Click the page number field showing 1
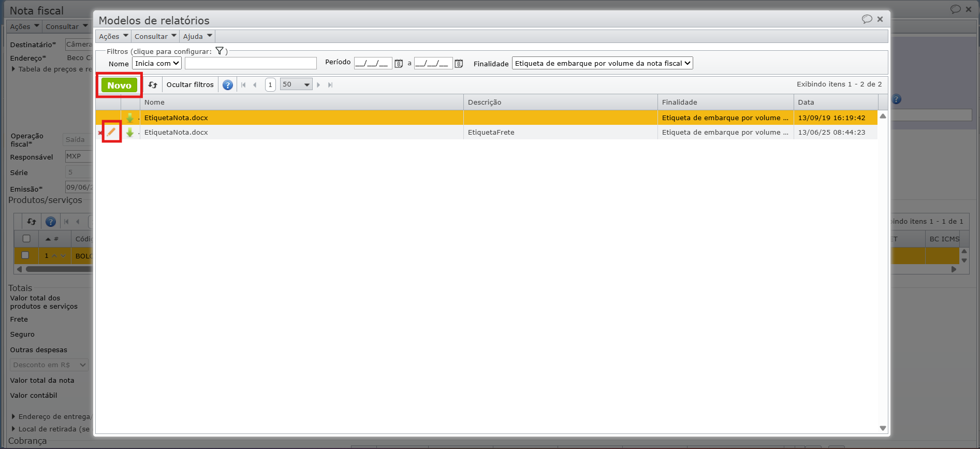Screen dimensions: 980x449 pos(270,84)
